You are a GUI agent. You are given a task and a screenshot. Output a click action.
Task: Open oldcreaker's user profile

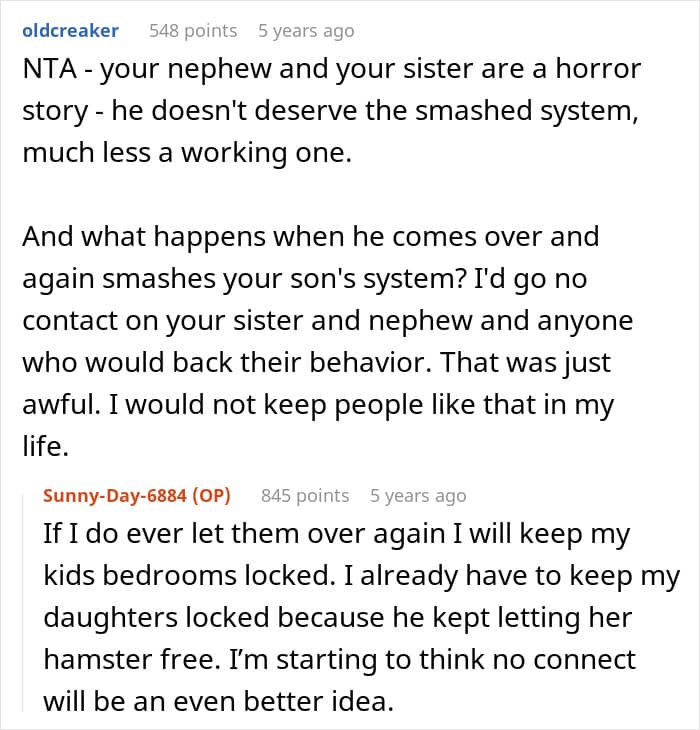[x=70, y=31]
